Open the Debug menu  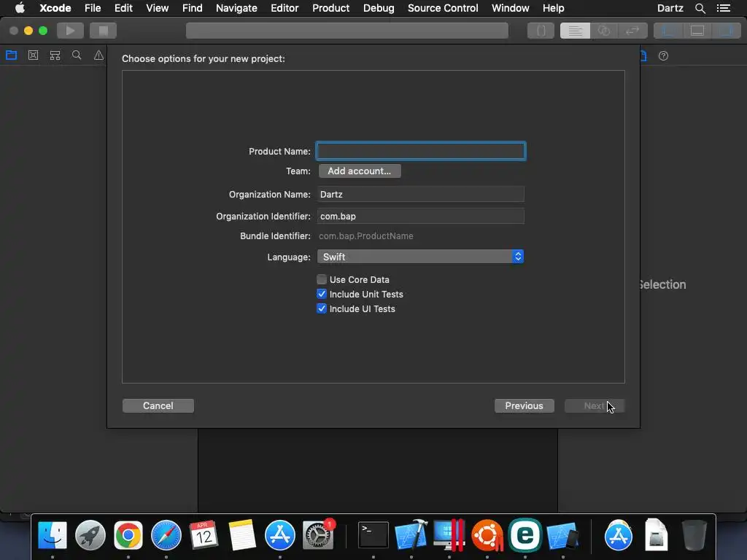[379, 8]
